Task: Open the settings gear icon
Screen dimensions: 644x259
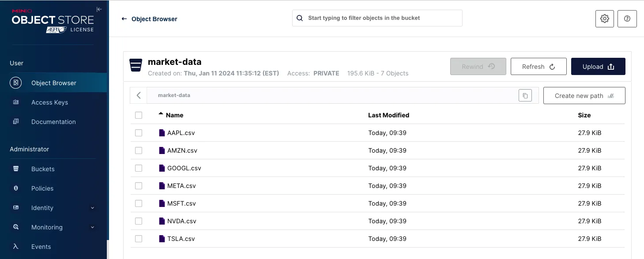Action: click(605, 19)
